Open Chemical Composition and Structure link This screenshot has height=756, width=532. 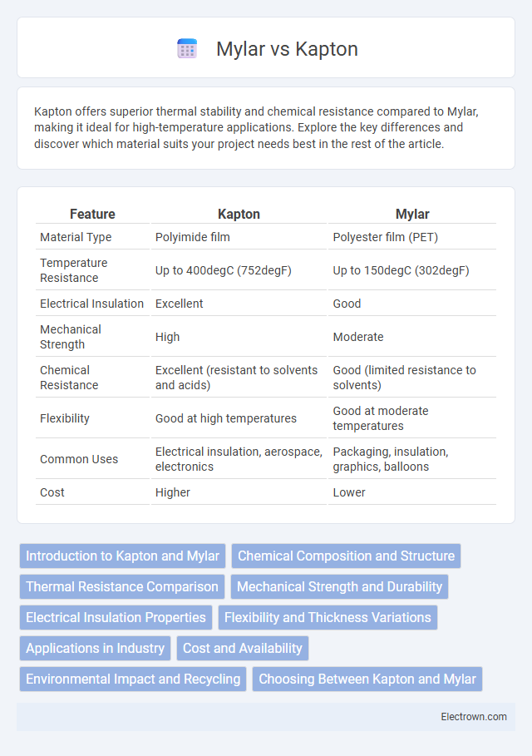click(346, 556)
